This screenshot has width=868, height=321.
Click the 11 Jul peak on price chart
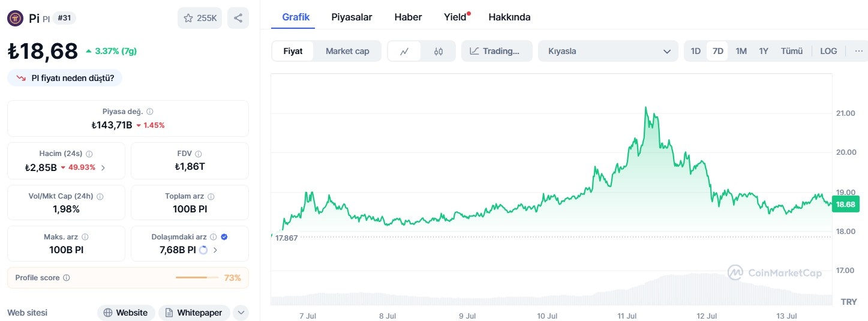645,108
